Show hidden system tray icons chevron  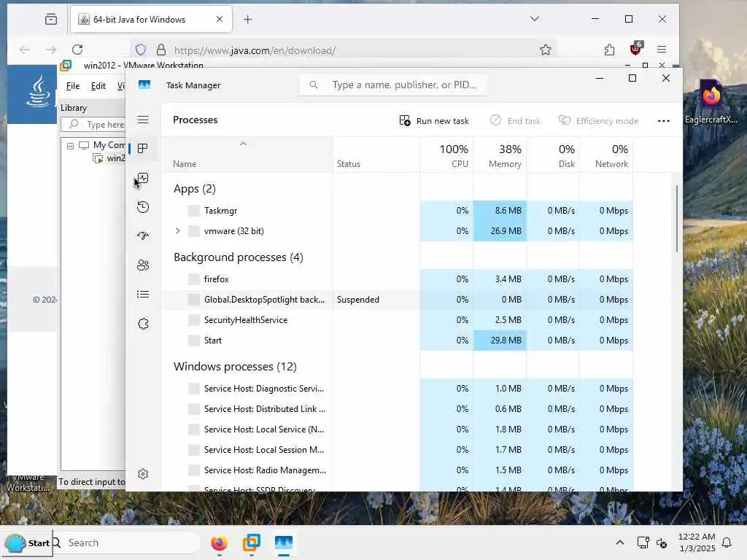(x=620, y=542)
